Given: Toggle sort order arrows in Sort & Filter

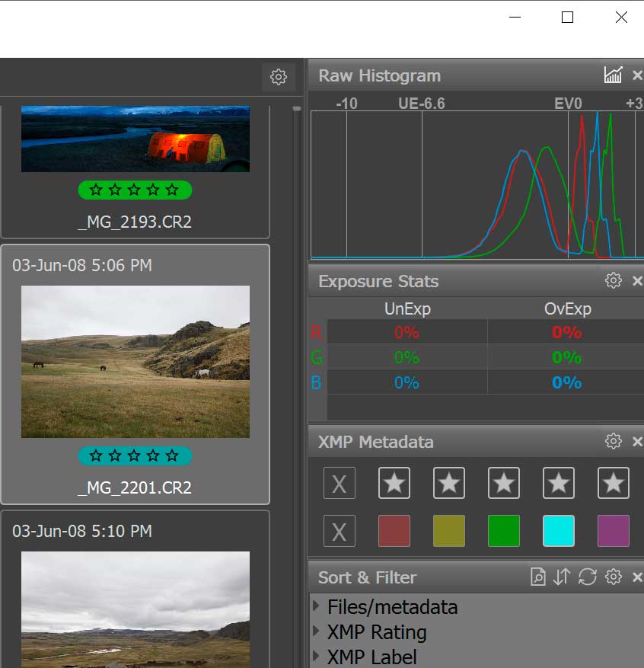Looking at the screenshot, I should (x=562, y=577).
